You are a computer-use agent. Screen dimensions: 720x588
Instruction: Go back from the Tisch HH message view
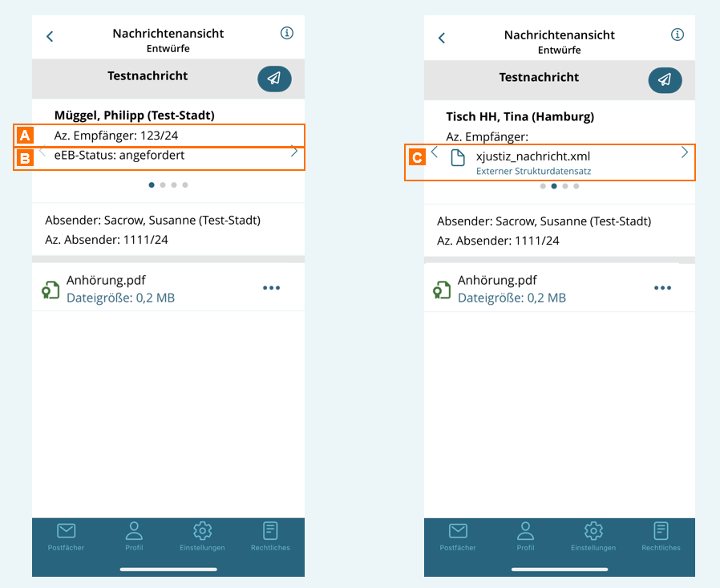pos(441,38)
